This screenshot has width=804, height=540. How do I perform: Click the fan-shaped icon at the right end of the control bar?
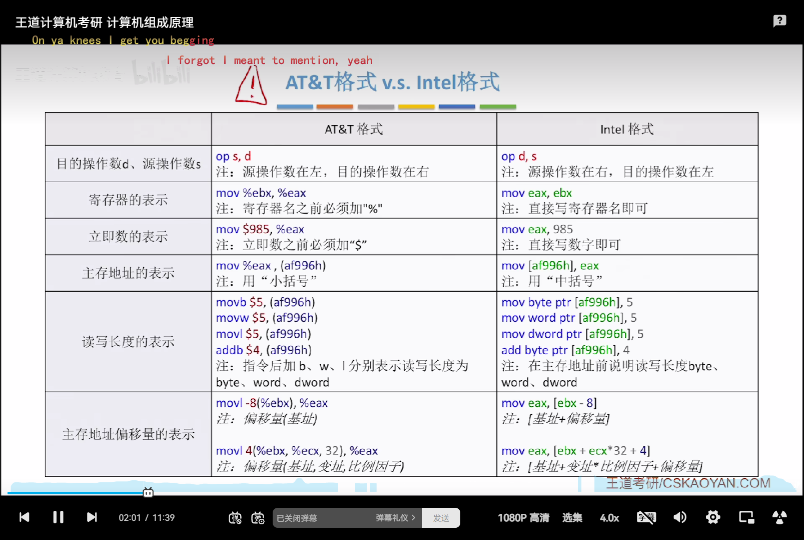coord(779,517)
